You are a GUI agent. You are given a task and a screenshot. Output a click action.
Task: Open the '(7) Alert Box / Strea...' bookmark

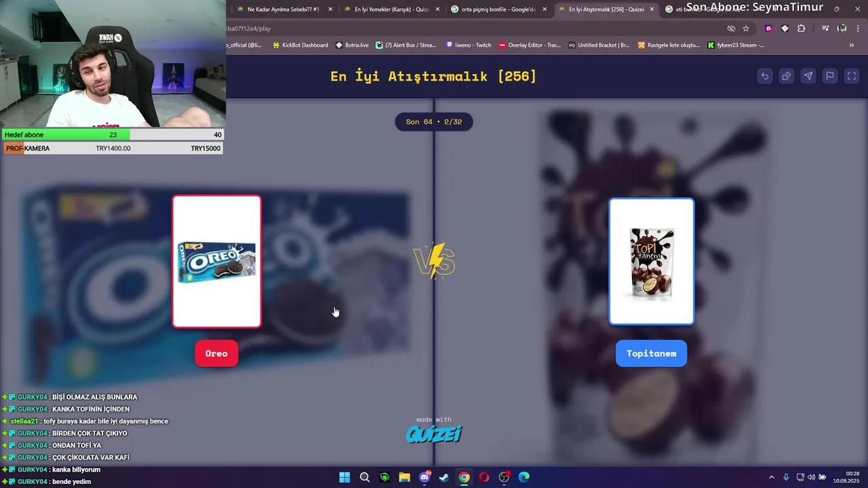pos(406,45)
